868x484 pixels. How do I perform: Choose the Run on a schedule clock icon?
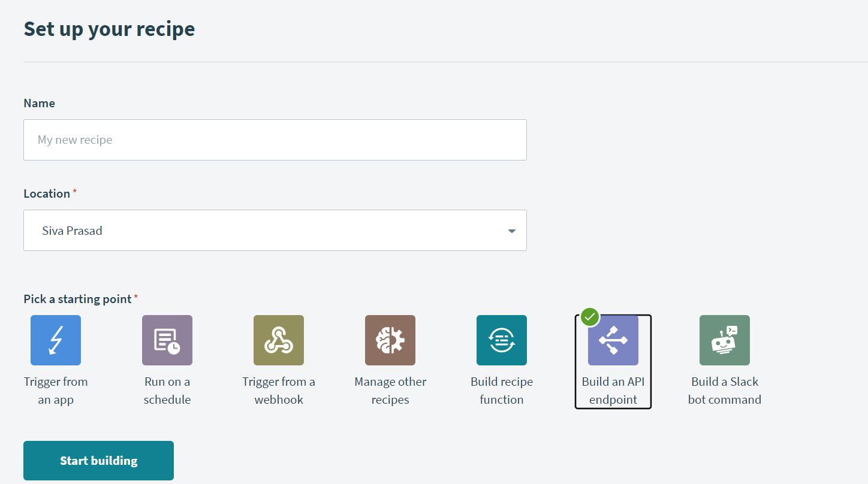pos(167,340)
